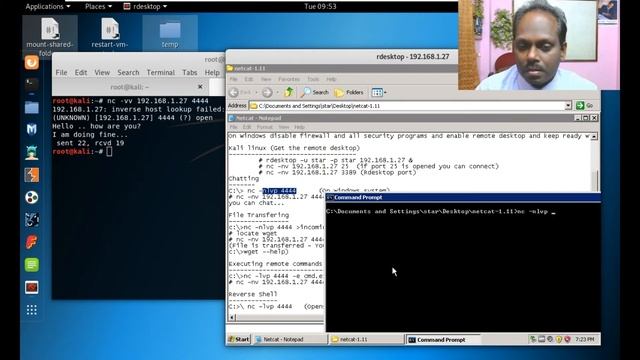Launch the red screen icon in dock
This screenshot has width=640, height=360.
(32, 287)
